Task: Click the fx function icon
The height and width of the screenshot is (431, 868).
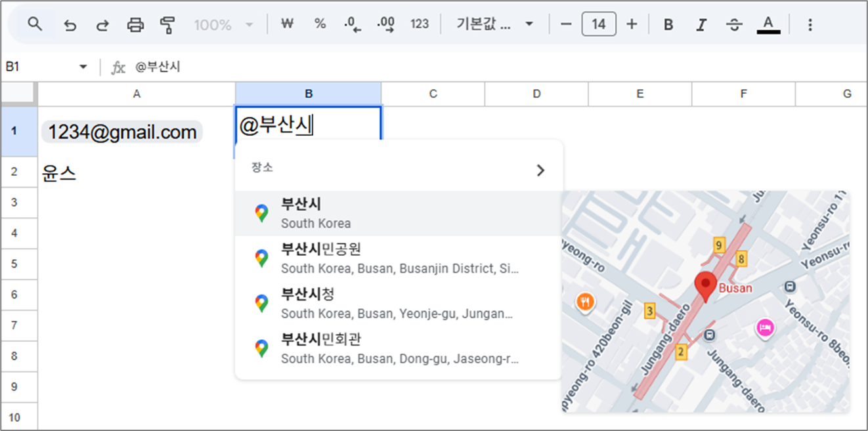Action: pyautogui.click(x=118, y=68)
